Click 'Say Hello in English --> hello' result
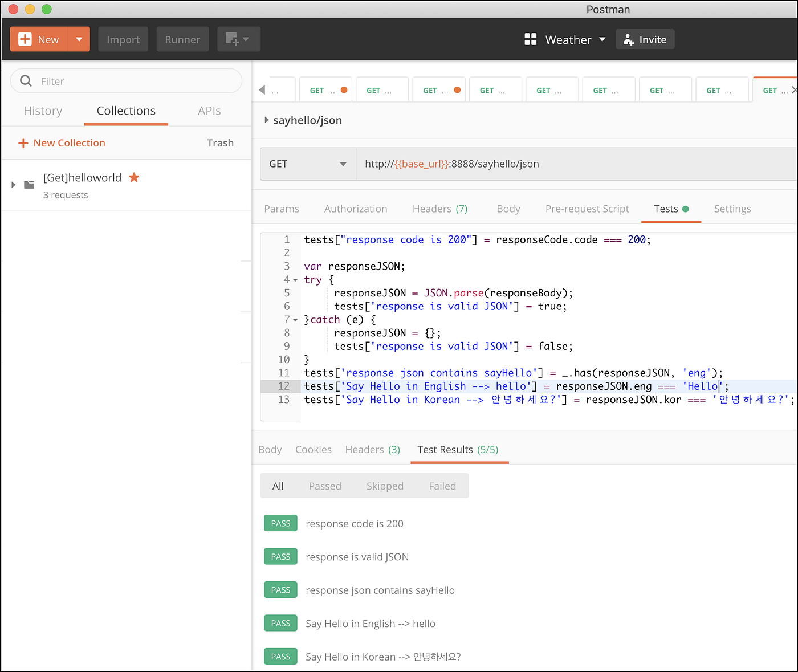Image resolution: width=798 pixels, height=672 pixels. [x=370, y=624]
